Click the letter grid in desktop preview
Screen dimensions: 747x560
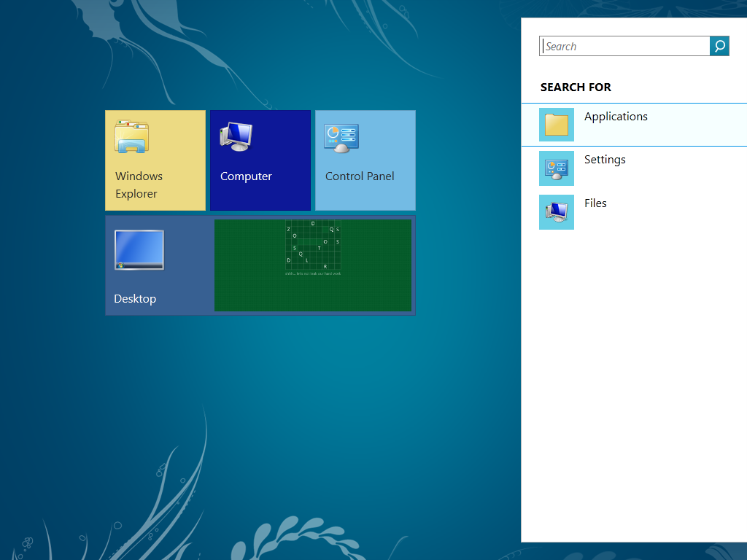[313, 246]
